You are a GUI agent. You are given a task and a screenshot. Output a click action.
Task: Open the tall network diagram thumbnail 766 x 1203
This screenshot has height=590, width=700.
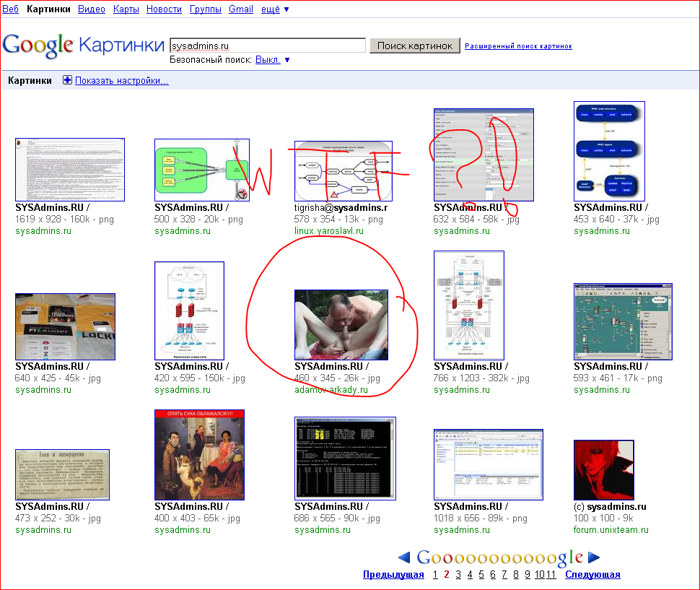pyautogui.click(x=469, y=305)
